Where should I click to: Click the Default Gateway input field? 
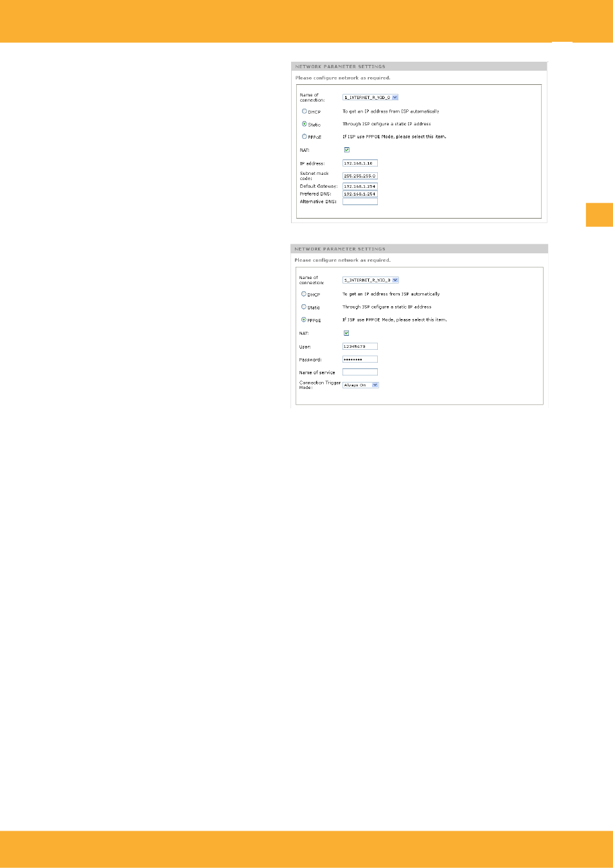coord(360,186)
